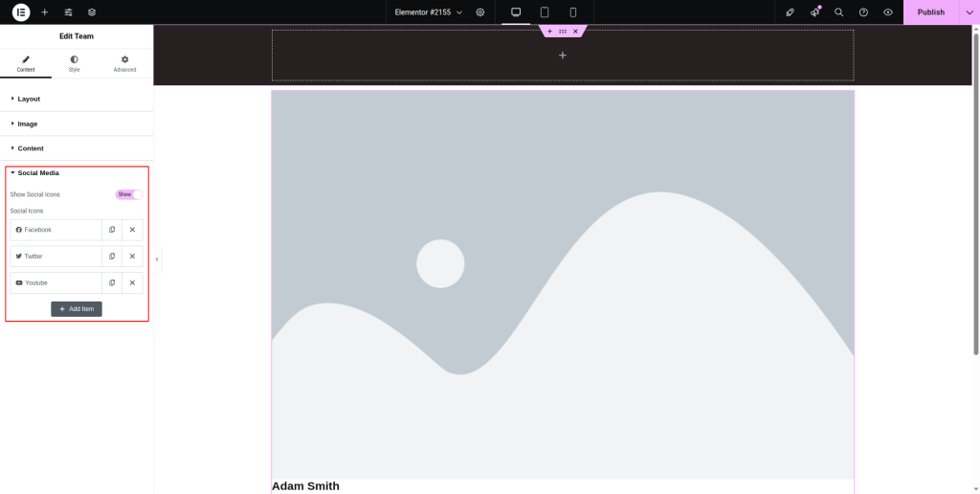
Task: Open the Add Element plus button
Action: 44,11
